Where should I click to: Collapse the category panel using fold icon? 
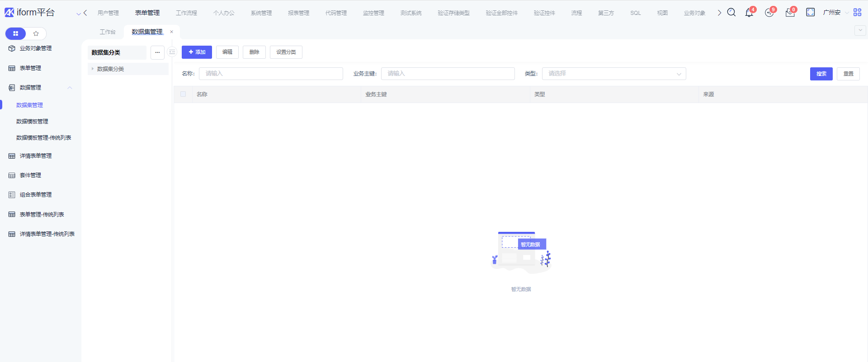(x=172, y=52)
